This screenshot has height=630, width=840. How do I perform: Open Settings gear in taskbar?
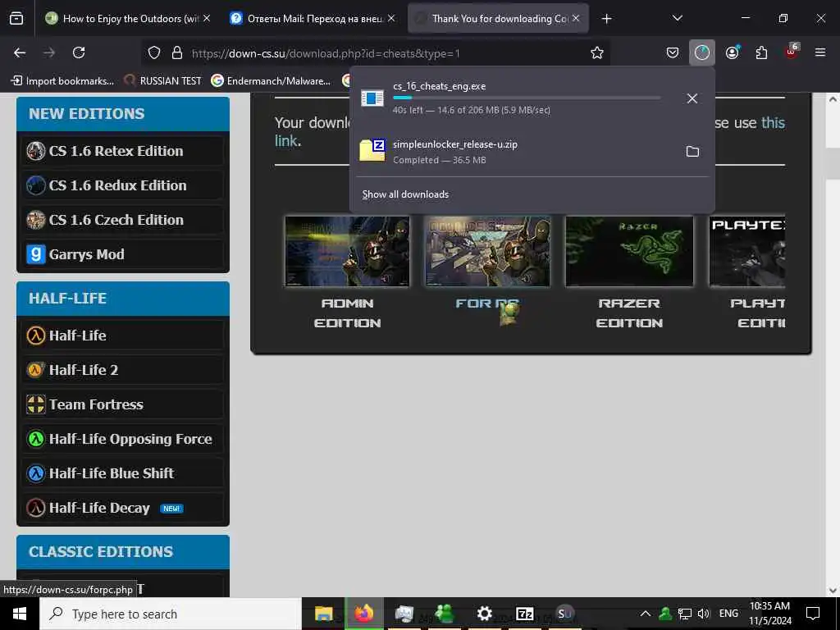pos(484,614)
